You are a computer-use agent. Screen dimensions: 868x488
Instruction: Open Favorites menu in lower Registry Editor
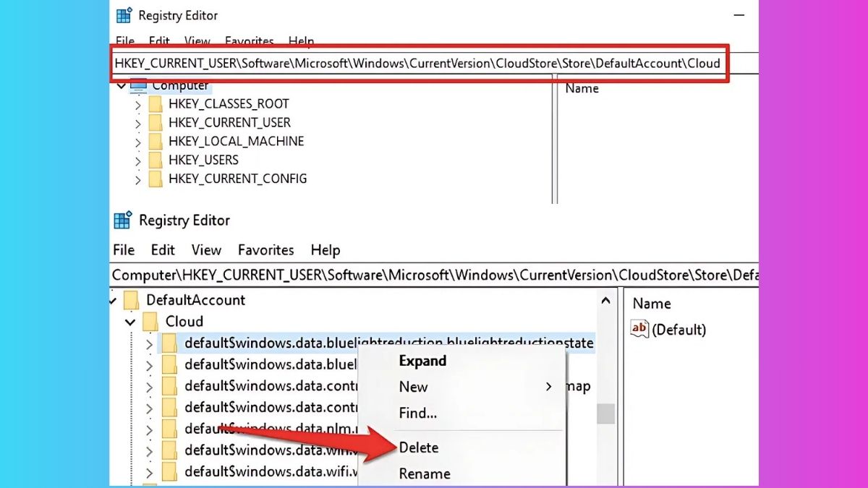[x=266, y=250]
